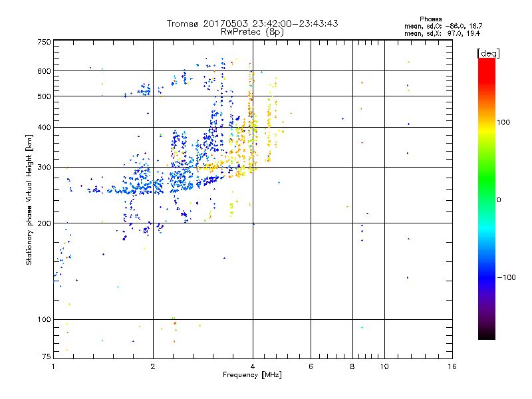Click the 'Stationary phase Virtual Height [km]' axis label
This screenshot has width=532, height=399.
(x=29, y=199)
